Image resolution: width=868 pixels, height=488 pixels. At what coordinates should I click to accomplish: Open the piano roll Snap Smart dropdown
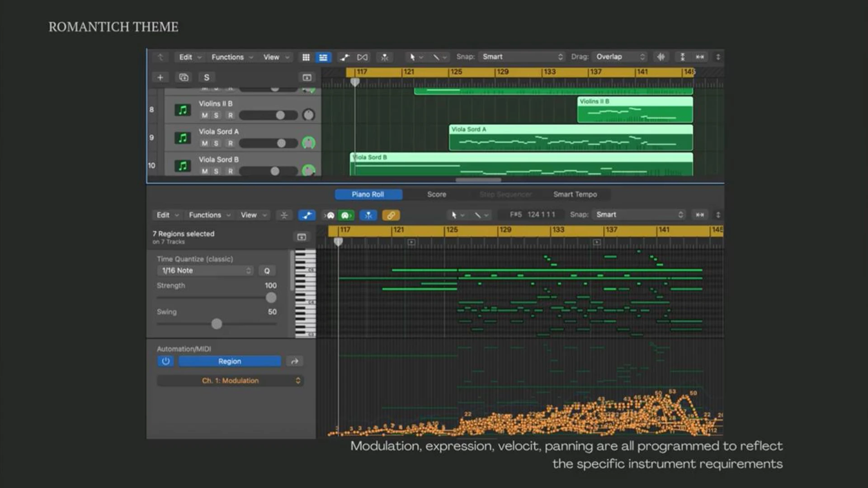pyautogui.click(x=639, y=215)
